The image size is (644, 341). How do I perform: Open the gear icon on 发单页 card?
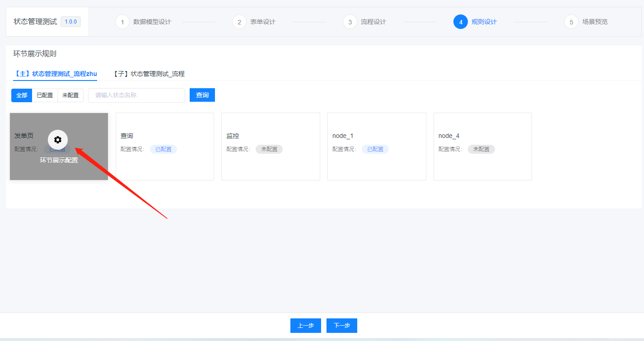[x=58, y=140]
